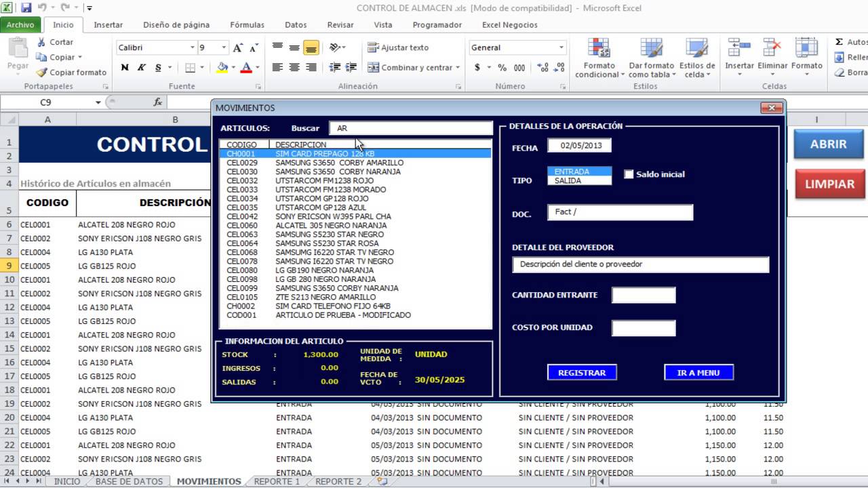Click the text orientation icon
868x488 pixels.
tap(334, 47)
